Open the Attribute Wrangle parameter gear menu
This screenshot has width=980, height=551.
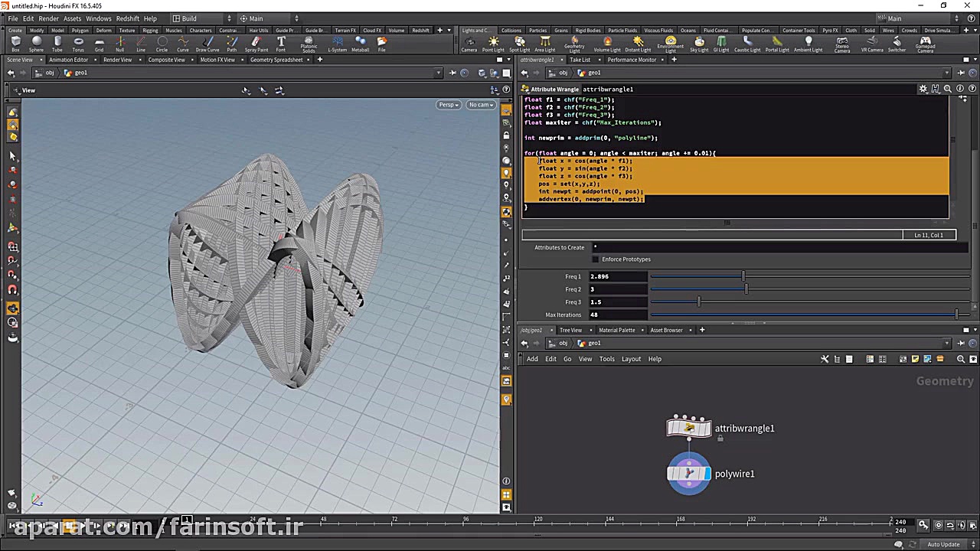pyautogui.click(x=923, y=89)
